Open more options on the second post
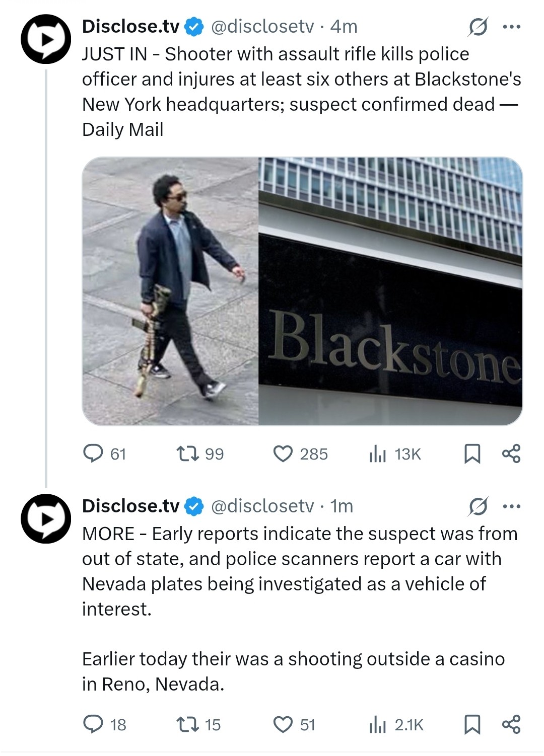544x756 pixels. (512, 506)
